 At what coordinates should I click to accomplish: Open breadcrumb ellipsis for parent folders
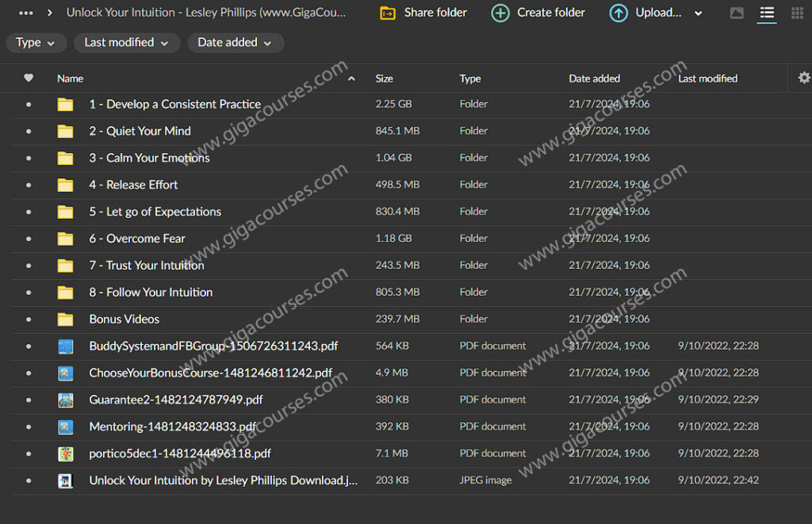pos(26,13)
